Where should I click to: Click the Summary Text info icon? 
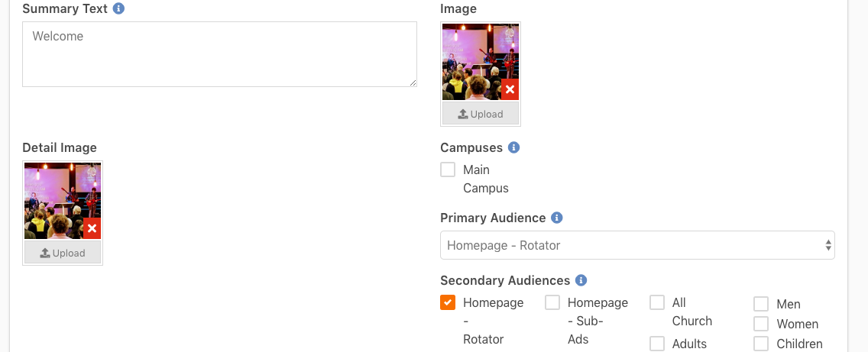click(x=118, y=9)
